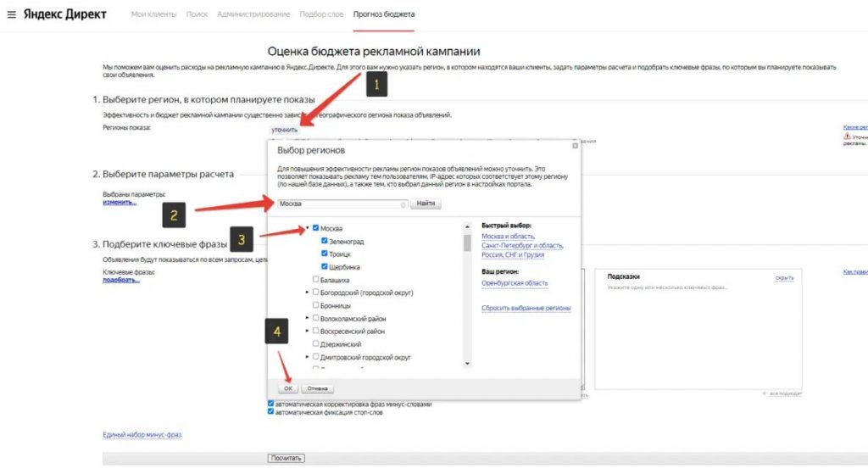Check the Балашиха checkbox
868x474 pixels.
coord(315,280)
